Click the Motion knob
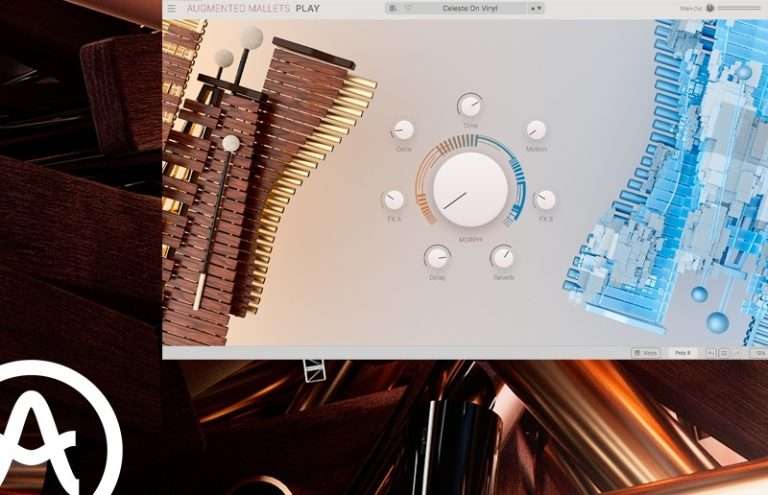This screenshot has height=495, width=768. [x=536, y=130]
